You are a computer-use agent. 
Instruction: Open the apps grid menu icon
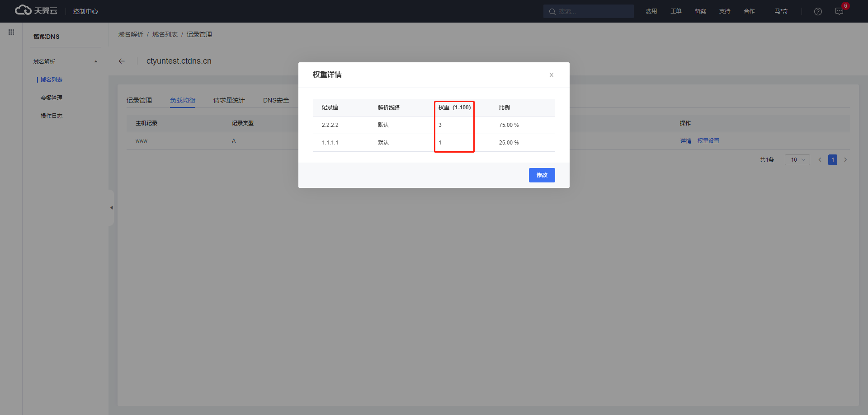tap(11, 32)
